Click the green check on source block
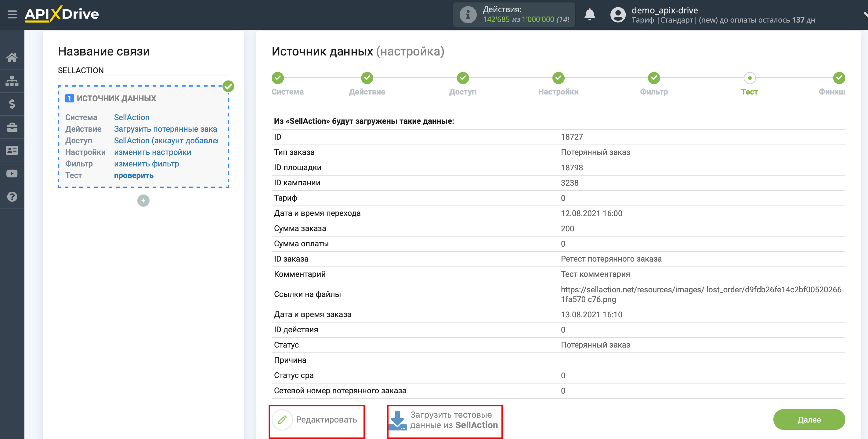868x439 pixels. 229,87
